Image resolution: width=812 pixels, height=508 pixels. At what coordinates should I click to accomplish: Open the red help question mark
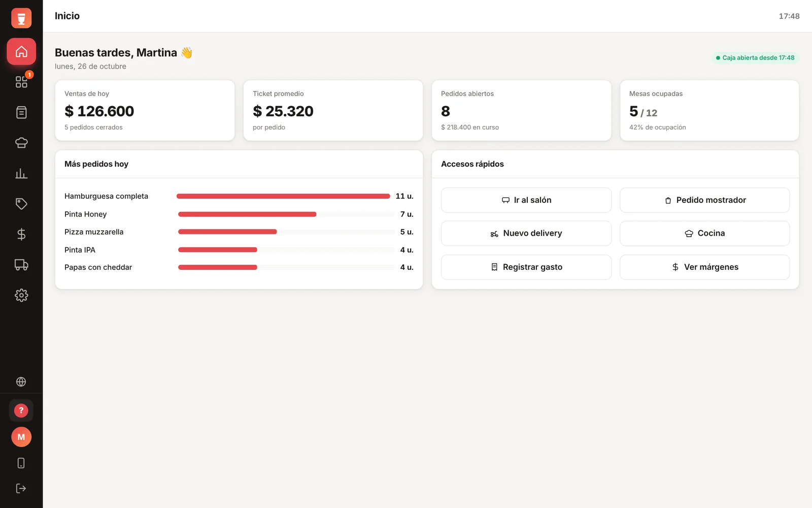(x=21, y=410)
